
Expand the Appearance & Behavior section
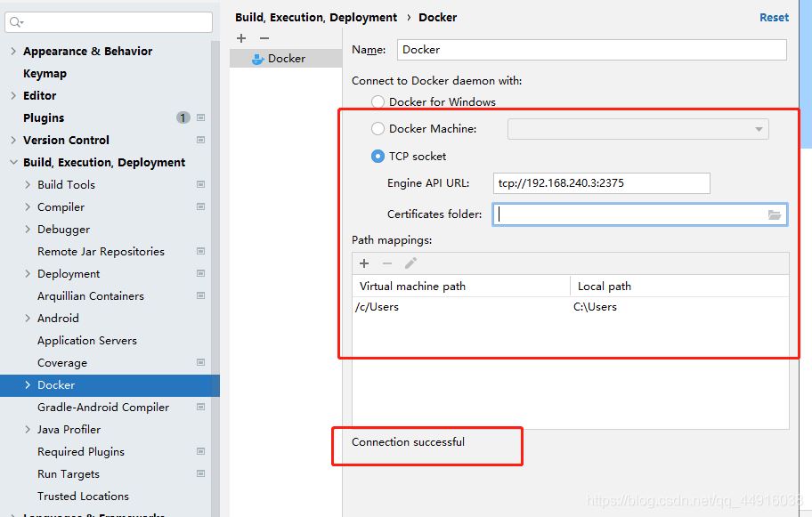pos(13,52)
